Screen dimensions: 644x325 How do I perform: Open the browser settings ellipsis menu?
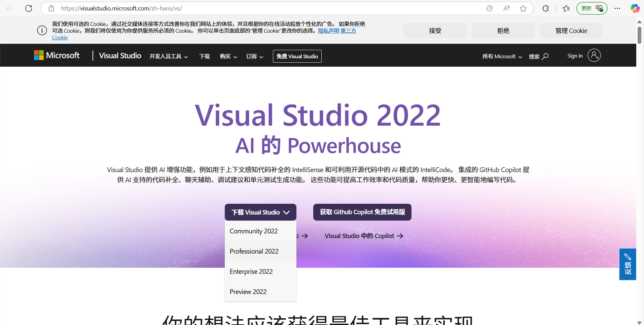point(617,8)
